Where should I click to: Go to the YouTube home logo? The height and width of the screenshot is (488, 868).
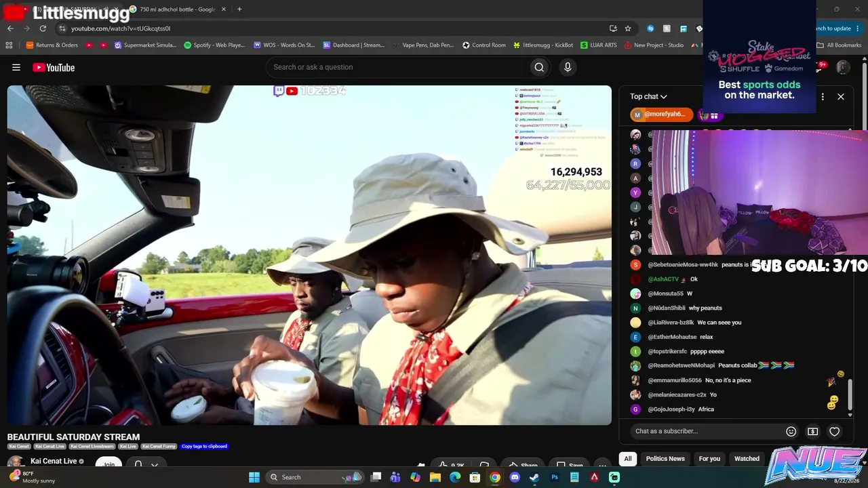(54, 67)
